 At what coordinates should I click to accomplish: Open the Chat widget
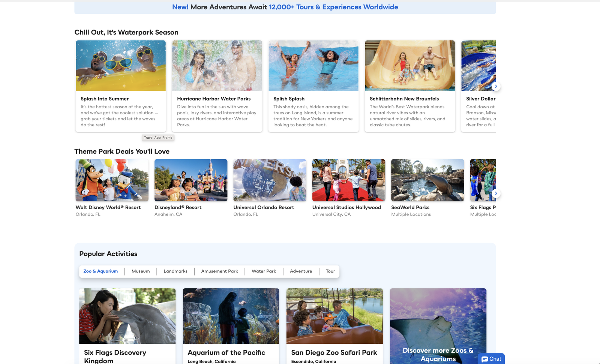click(491, 359)
